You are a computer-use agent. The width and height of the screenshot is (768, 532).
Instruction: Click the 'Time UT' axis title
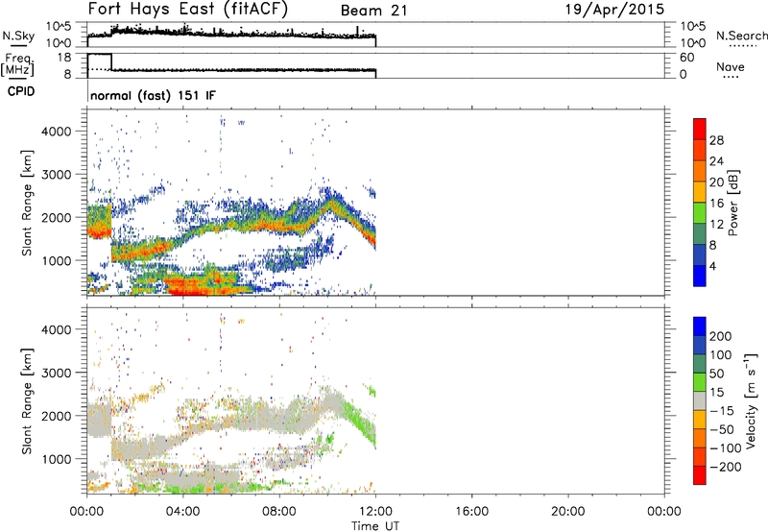(x=375, y=526)
